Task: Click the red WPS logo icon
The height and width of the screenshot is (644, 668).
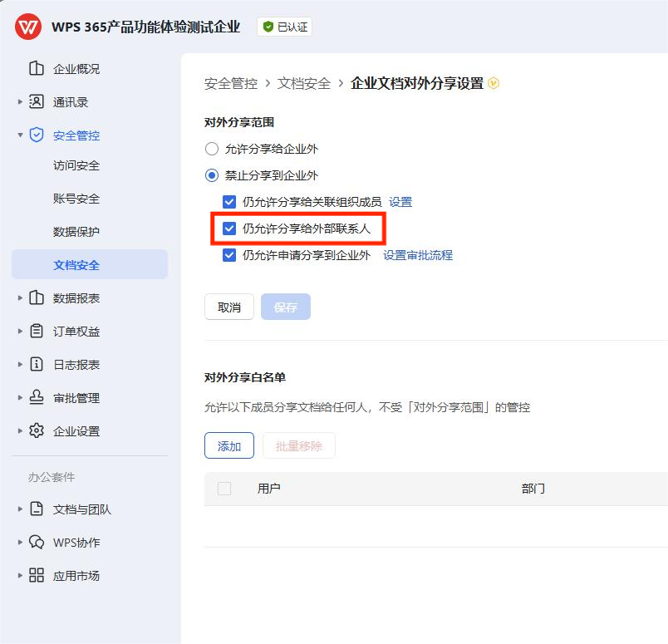Action: click(28, 27)
